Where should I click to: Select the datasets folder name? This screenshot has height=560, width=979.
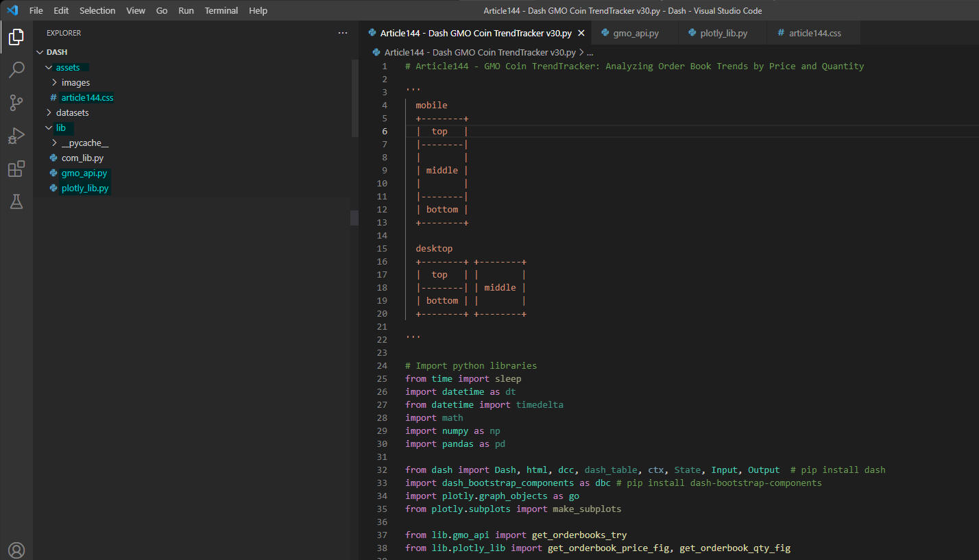[x=73, y=112]
